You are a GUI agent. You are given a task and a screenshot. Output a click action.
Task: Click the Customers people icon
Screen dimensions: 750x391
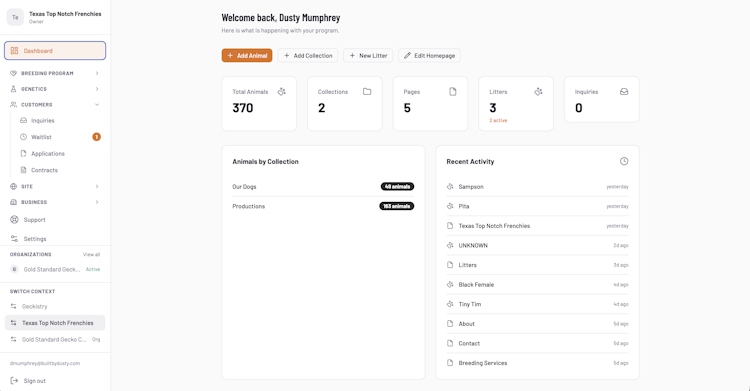pos(13,104)
